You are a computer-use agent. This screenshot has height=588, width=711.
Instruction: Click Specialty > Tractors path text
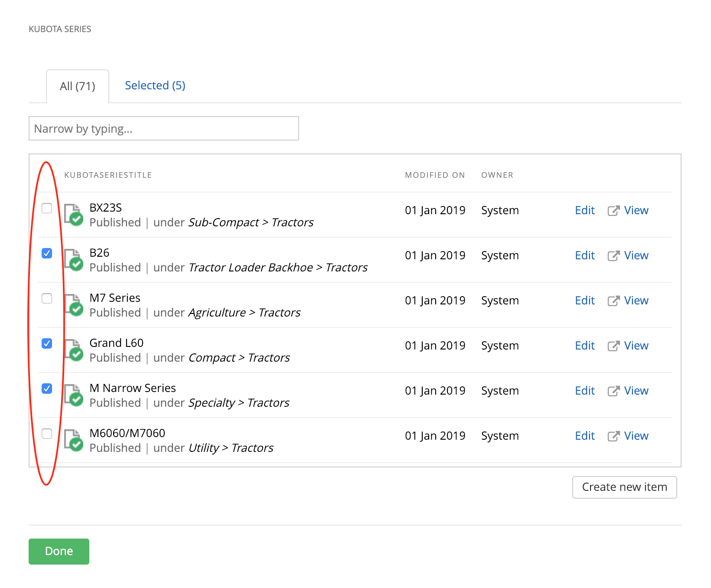(239, 403)
